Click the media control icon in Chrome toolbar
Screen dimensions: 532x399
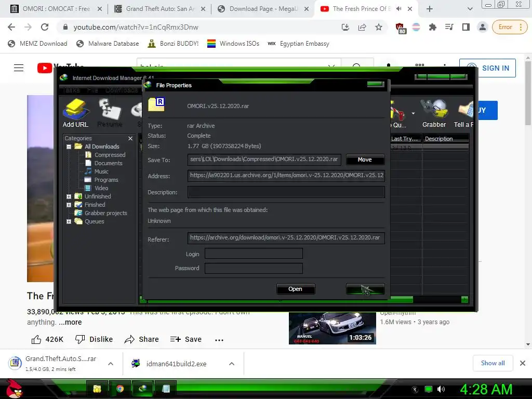[449, 27]
